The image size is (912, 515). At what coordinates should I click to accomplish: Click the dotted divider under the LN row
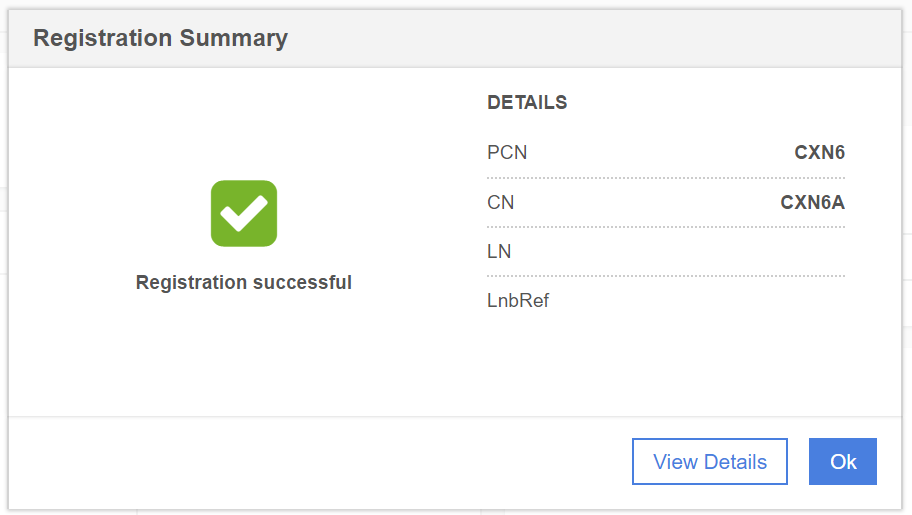coord(666,276)
